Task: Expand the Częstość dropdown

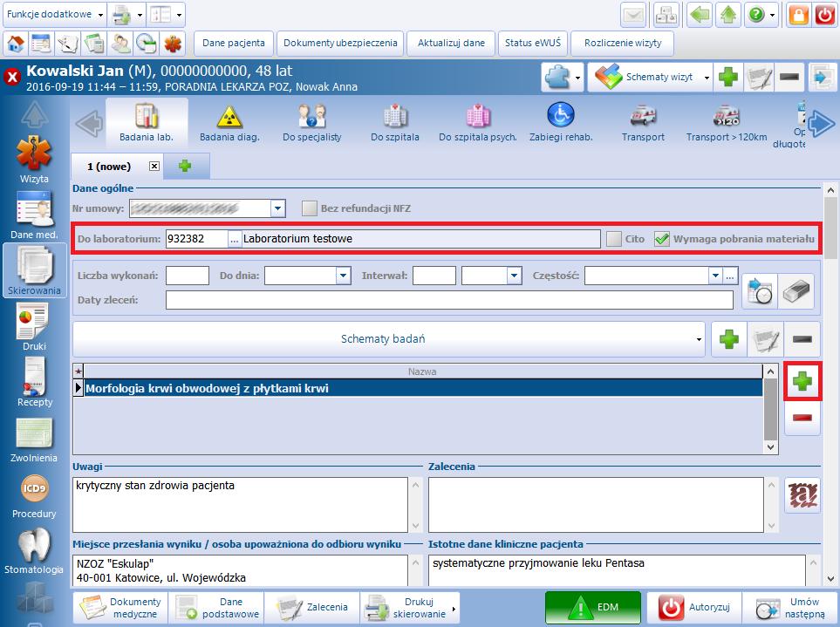Action: tap(715, 276)
